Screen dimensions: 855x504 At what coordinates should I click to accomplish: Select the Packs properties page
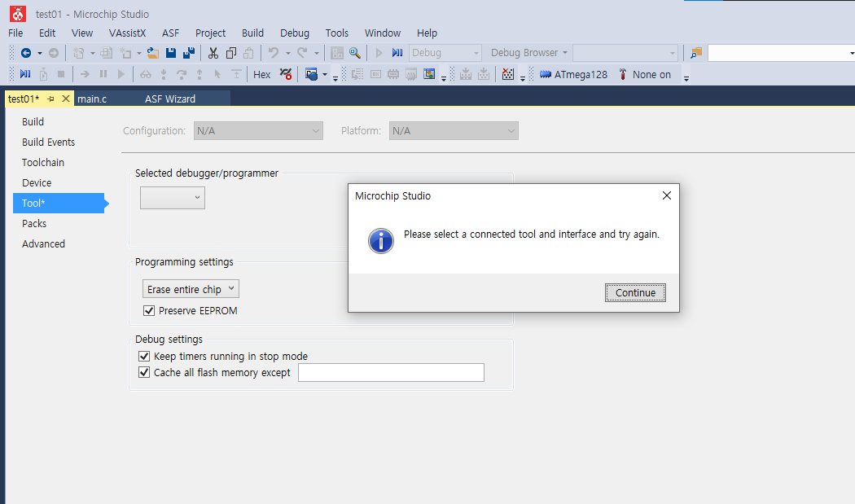(x=34, y=224)
